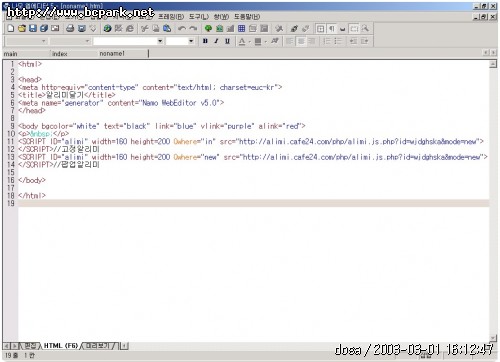Switch to the 미리보기 preview tab

[x=98, y=346]
